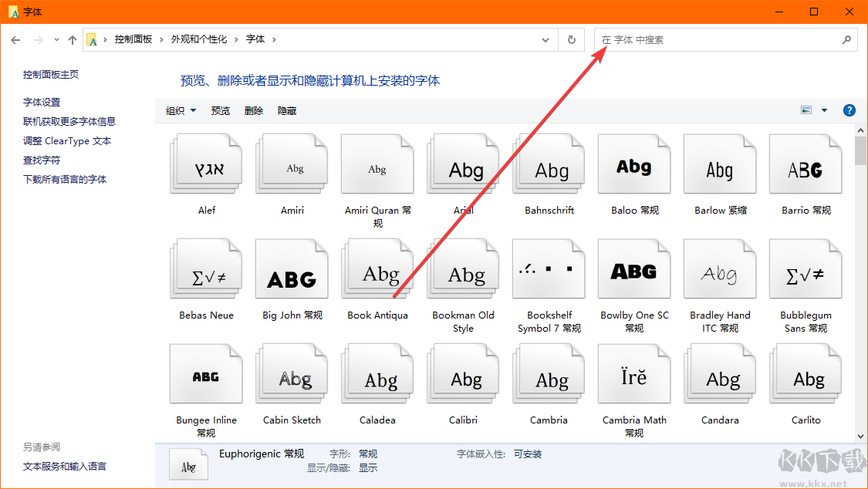Click the refresh icon in address bar
Viewport: 868px width, 489px height.
point(570,39)
